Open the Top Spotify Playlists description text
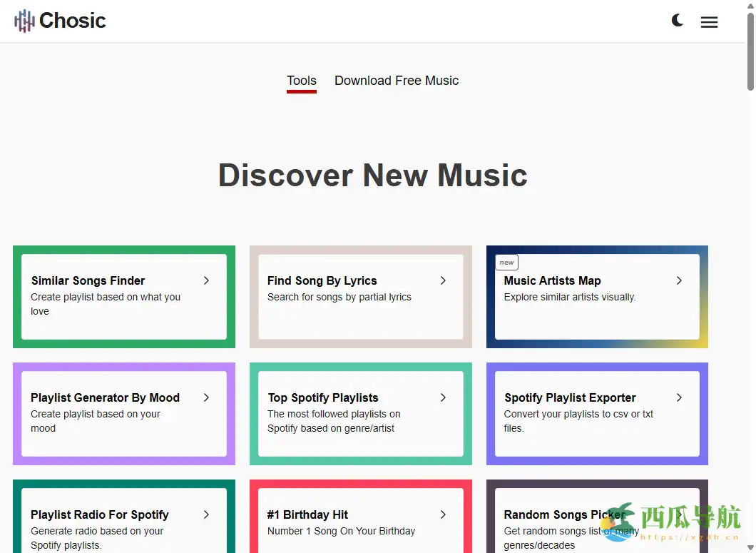The image size is (756, 553). click(333, 421)
